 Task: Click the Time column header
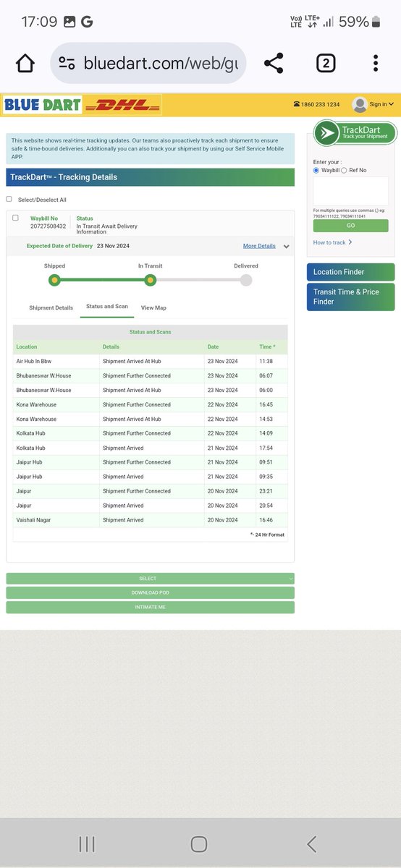[x=272, y=347]
